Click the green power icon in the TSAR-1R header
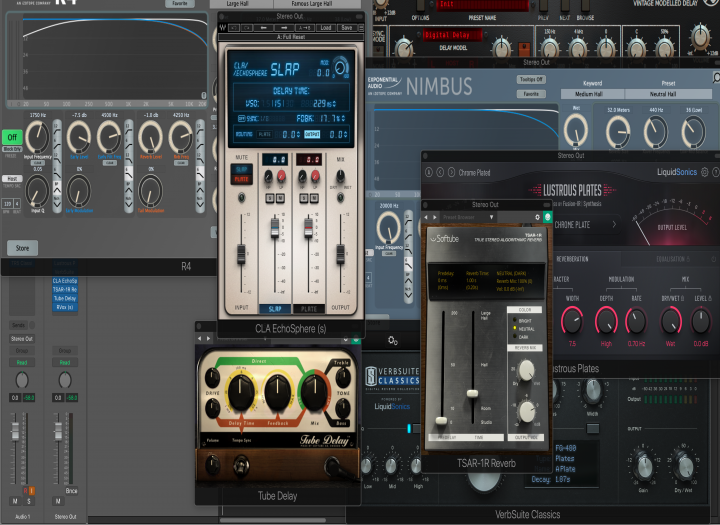 pos(547,217)
